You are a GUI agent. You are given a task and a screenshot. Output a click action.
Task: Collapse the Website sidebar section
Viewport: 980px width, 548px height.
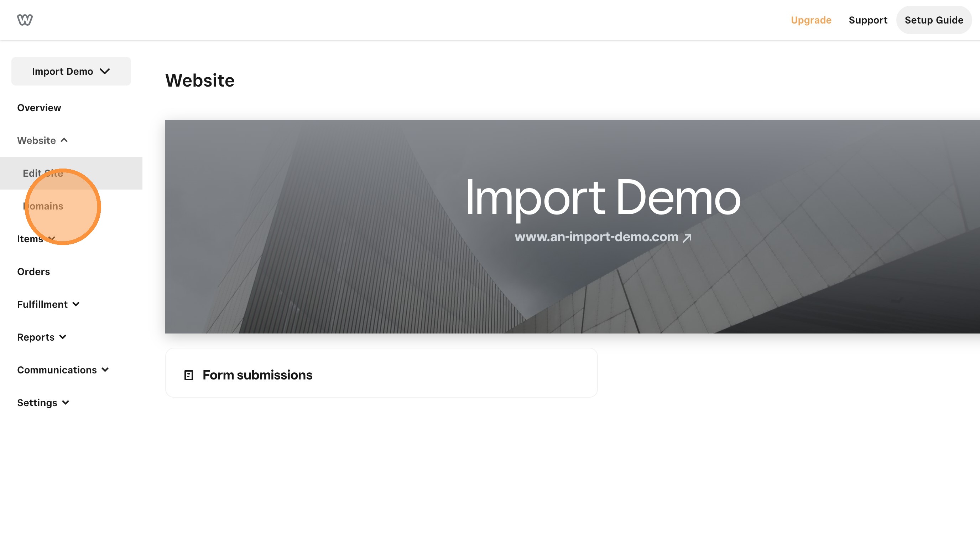(42, 140)
